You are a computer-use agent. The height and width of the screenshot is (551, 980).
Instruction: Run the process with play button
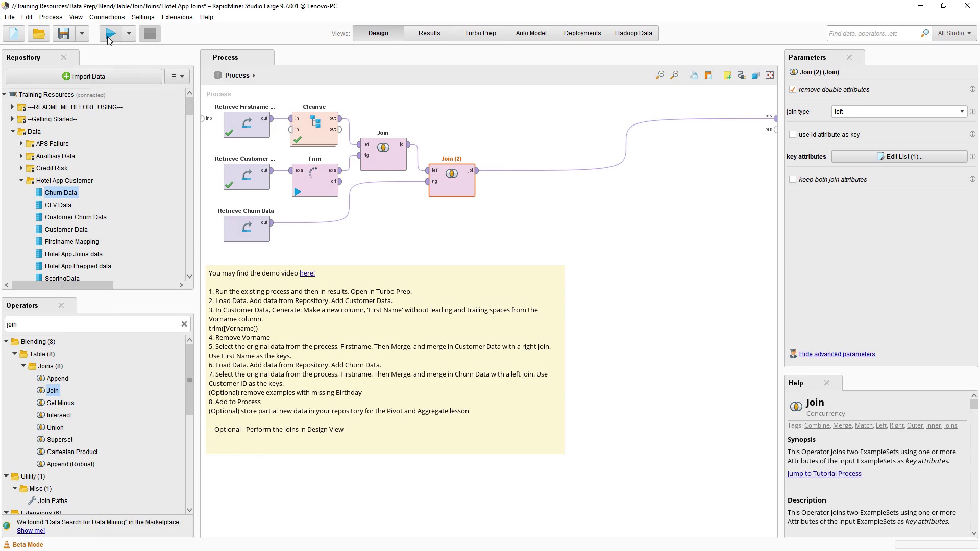click(111, 34)
